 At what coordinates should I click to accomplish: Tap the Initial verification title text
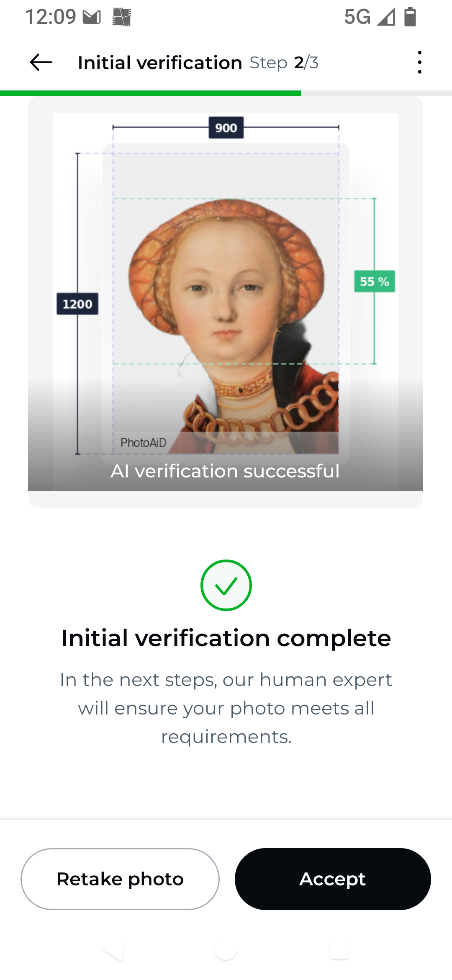(160, 63)
